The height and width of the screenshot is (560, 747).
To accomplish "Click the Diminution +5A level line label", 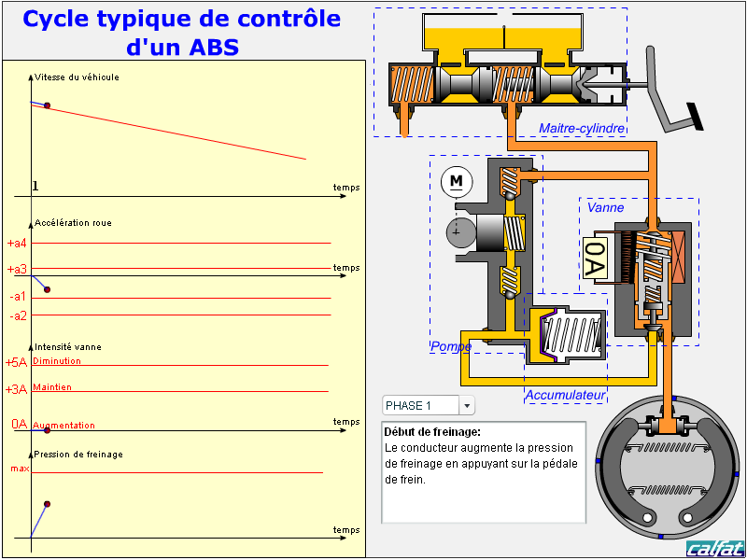I will pyautogui.click(x=57, y=361).
